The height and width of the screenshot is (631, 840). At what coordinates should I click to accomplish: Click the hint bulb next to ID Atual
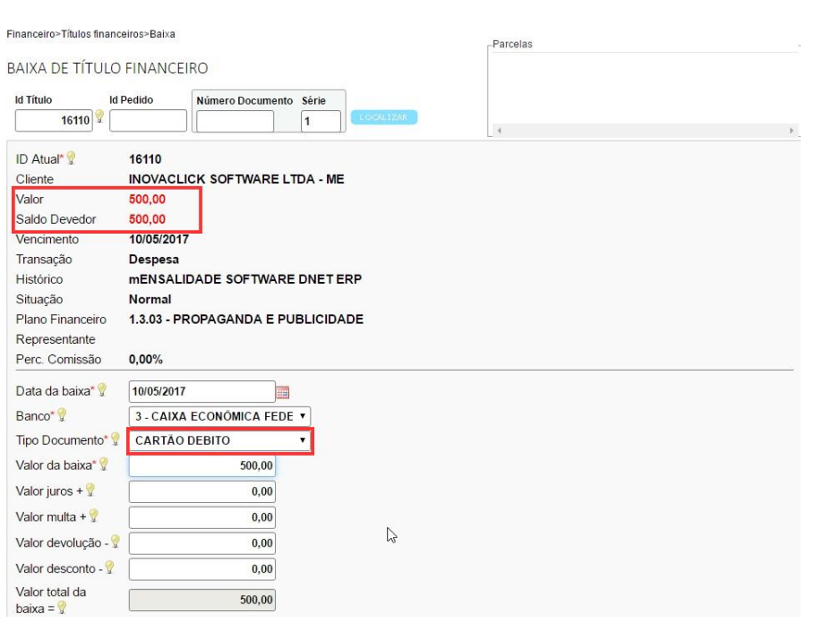pos(71,158)
